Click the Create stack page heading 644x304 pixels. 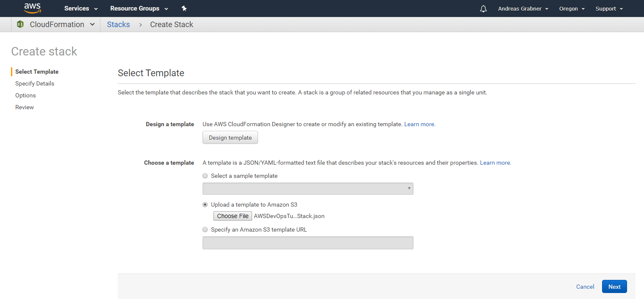point(44,51)
